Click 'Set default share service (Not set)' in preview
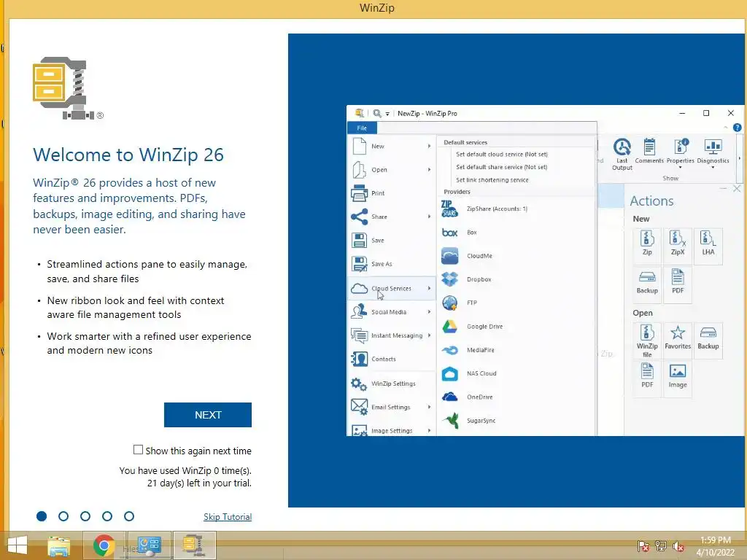The width and height of the screenshot is (747, 560). tap(501, 167)
